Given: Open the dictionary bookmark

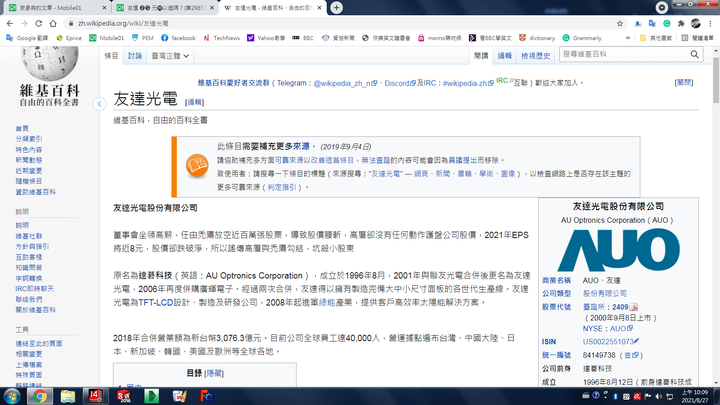Looking at the screenshot, I should pyautogui.click(x=537, y=38).
